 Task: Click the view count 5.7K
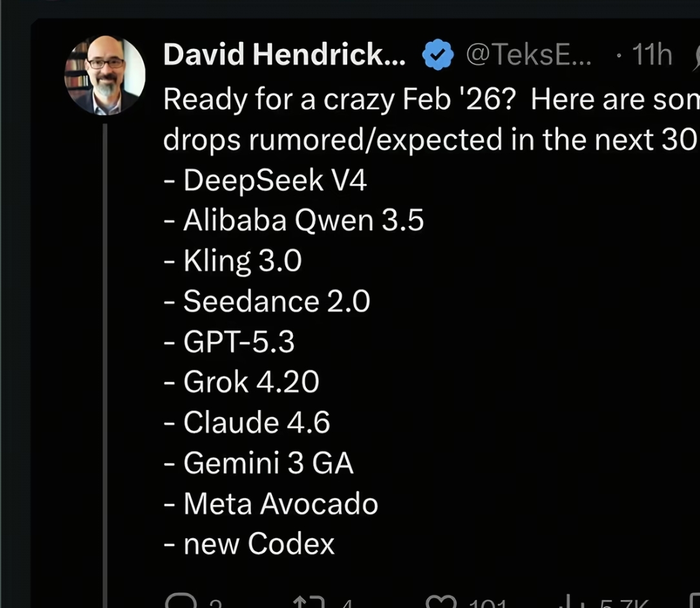click(x=623, y=604)
